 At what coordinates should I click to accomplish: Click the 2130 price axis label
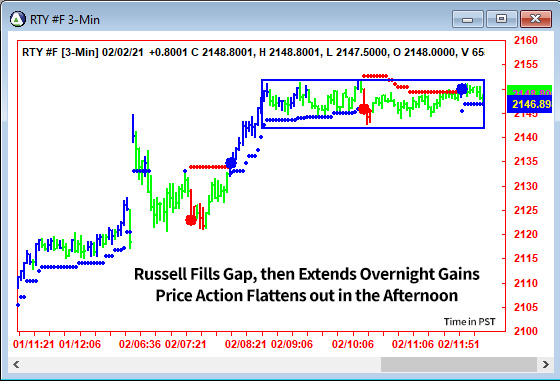pos(525,186)
